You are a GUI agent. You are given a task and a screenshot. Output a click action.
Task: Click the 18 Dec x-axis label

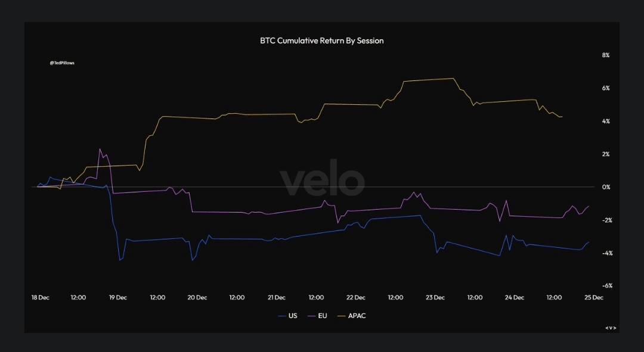40,297
